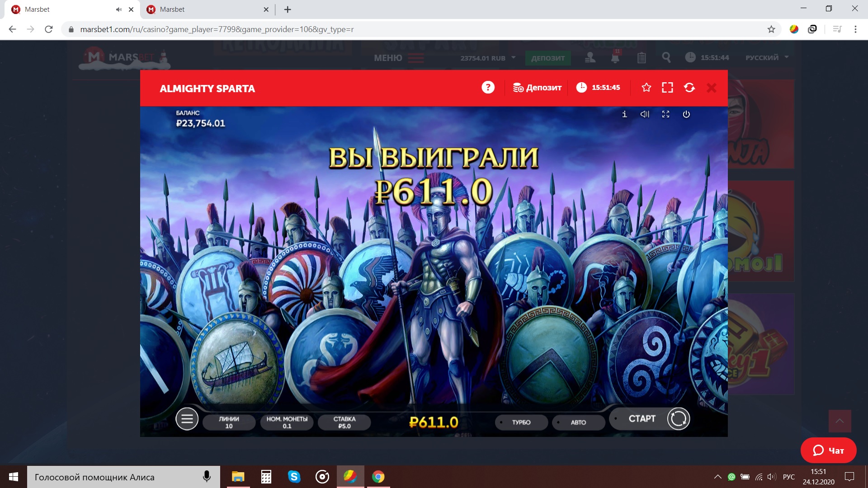Change the НОМ. МОНЕТЫ 0.1 value

[x=287, y=422]
